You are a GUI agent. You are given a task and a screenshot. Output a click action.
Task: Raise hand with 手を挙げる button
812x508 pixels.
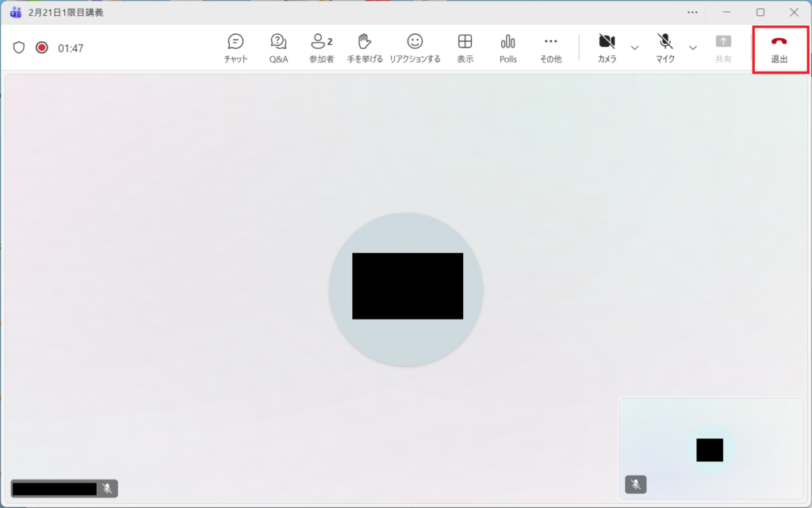pos(364,48)
